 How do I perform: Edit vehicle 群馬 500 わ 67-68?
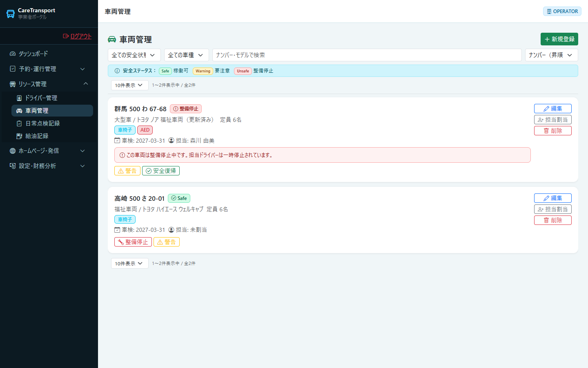coord(553,108)
